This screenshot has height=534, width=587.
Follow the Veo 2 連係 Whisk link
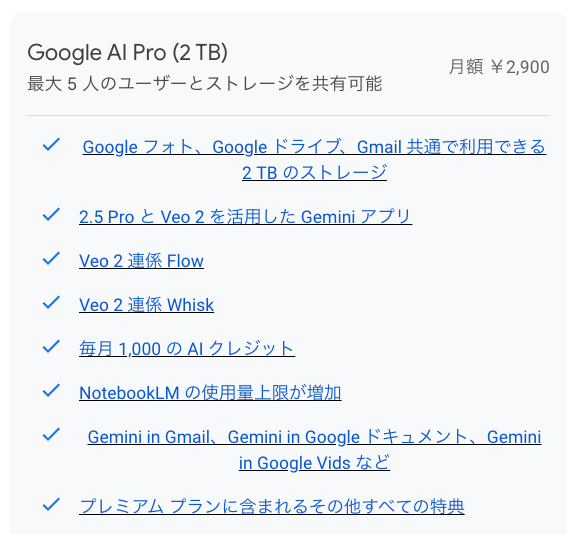[146, 305]
